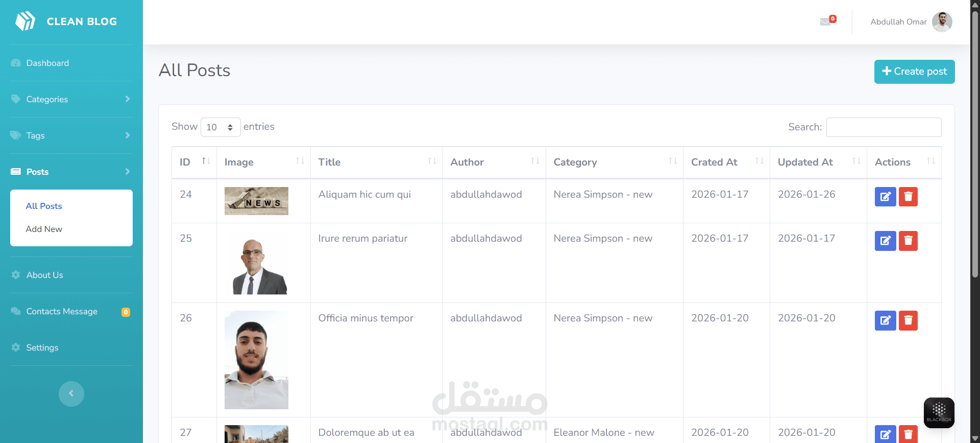
Task: Delete post 24 with trash icon
Action: coord(908,197)
